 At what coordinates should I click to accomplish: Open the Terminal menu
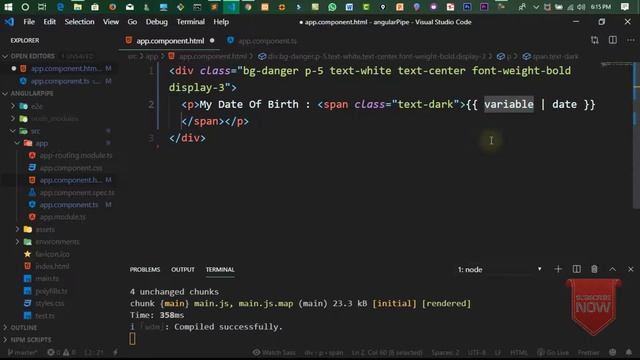pyautogui.click(x=191, y=22)
